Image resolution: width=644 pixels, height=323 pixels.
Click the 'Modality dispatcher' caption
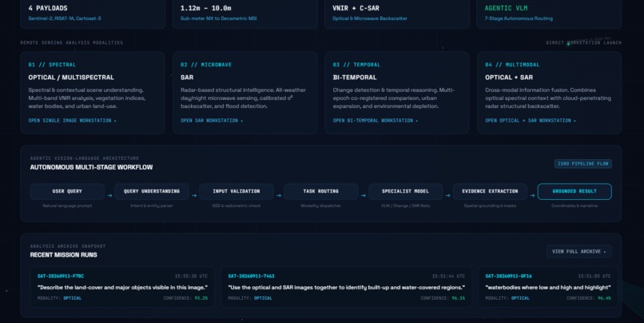coord(320,205)
